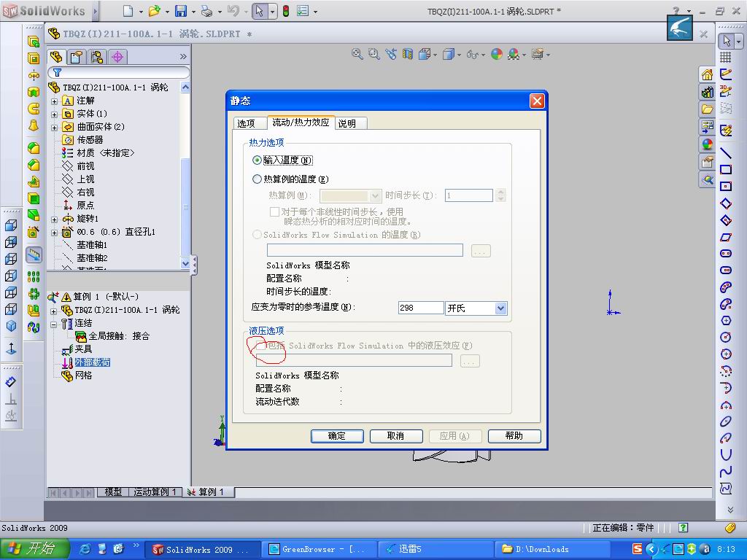Open the 模型 bottom tab
Image resolution: width=747 pixels, height=560 pixels.
click(x=113, y=492)
